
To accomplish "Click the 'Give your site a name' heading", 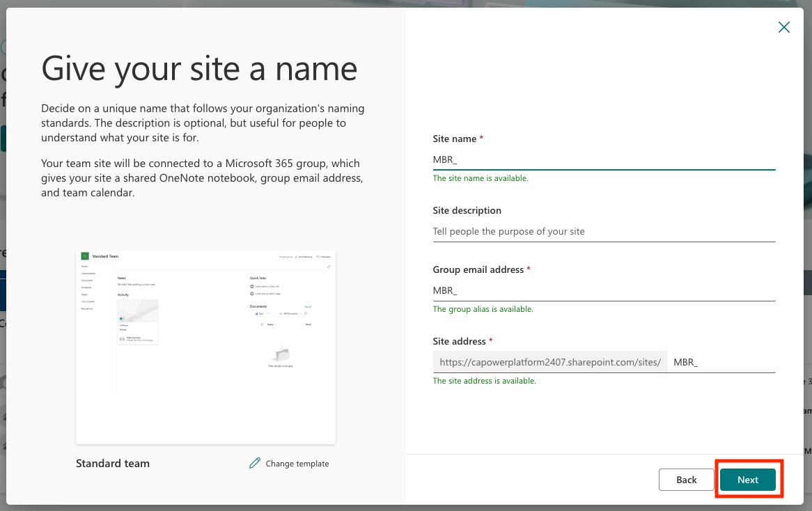I will coord(199,69).
